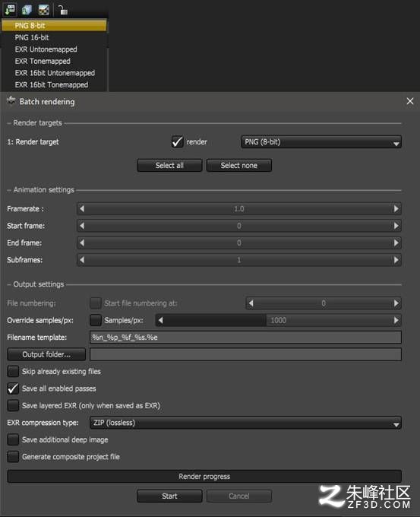Click the save render icon with green arrow
This screenshot has height=517, width=420.
(x=10, y=9)
